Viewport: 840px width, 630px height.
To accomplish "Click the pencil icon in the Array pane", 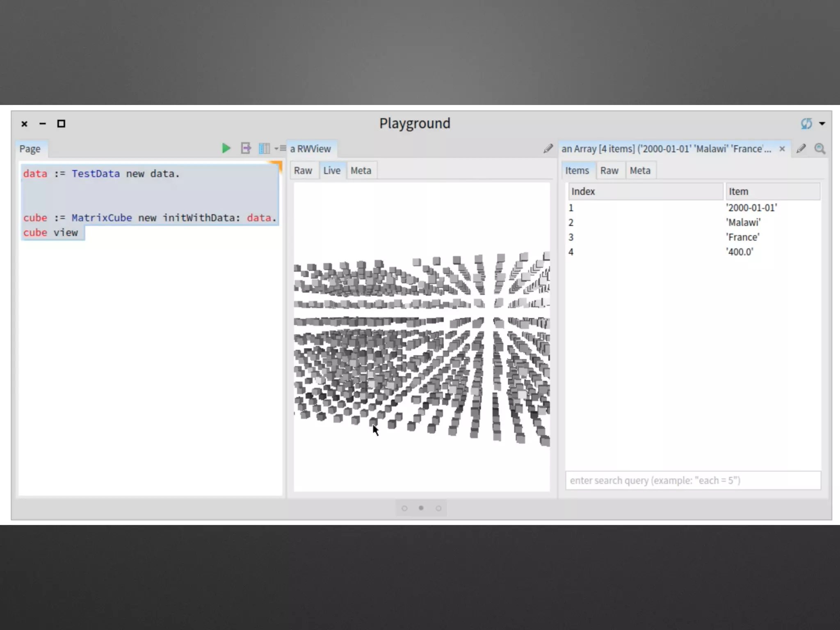I will pyautogui.click(x=801, y=148).
